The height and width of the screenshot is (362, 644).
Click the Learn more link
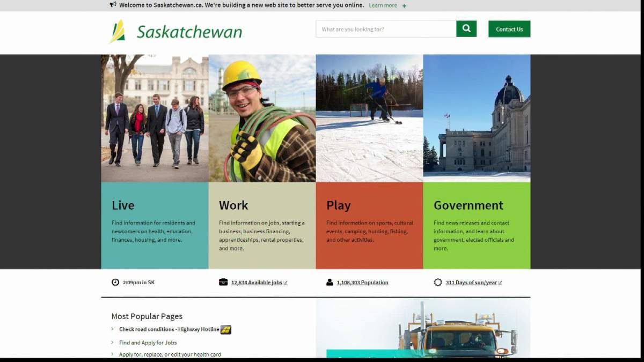point(382,5)
